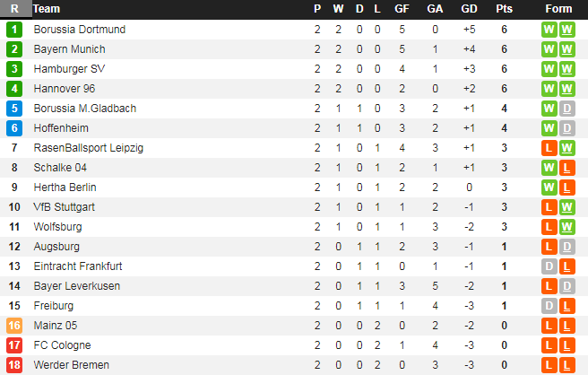
Task: Click the Form column header
Action: pyautogui.click(x=558, y=9)
